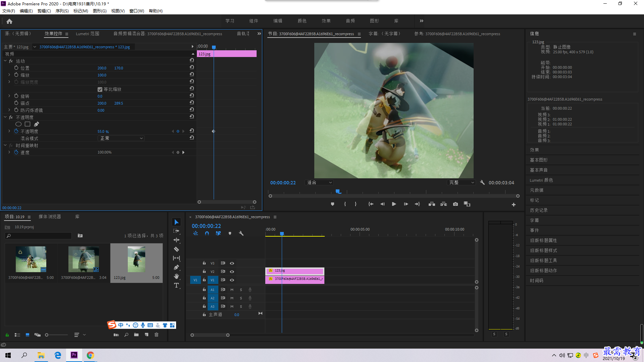The image size is (644, 362).
Task: Open zoom level dropdown 适合
Action: [x=319, y=183]
